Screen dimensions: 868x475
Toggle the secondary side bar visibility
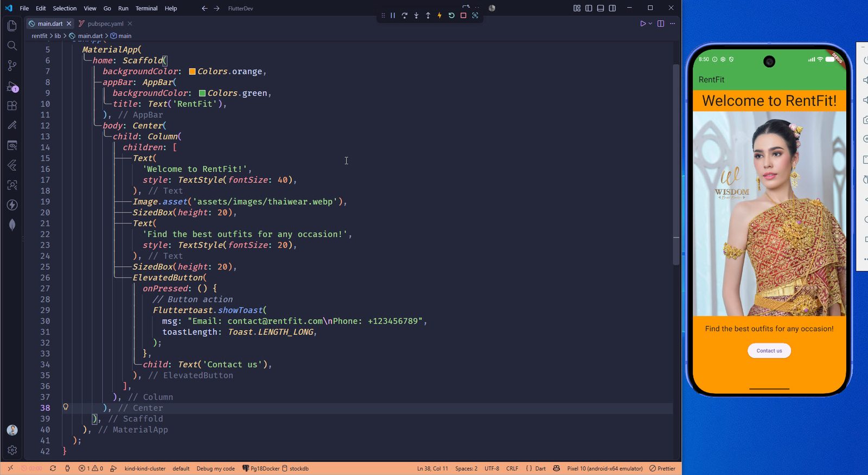click(x=612, y=8)
